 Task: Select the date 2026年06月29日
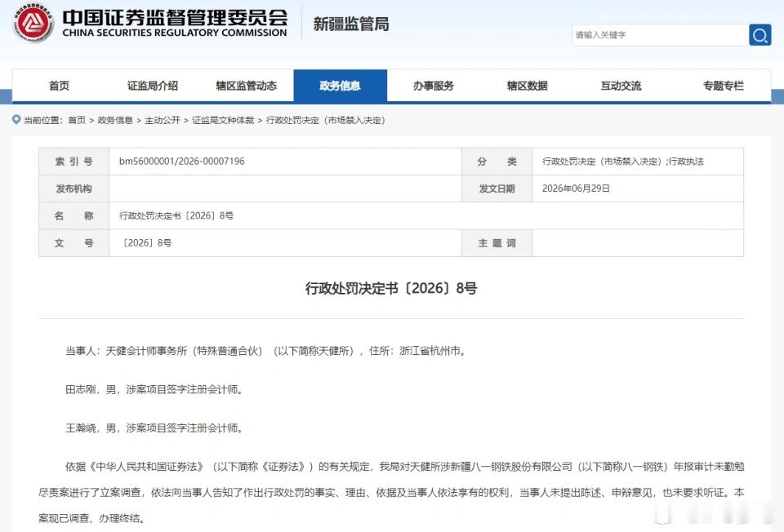click(x=576, y=188)
